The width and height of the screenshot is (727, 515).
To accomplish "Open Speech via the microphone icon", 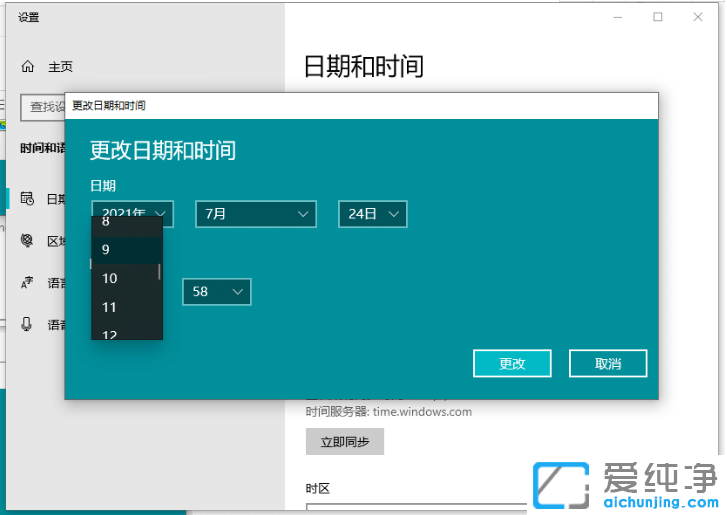I will [27, 325].
